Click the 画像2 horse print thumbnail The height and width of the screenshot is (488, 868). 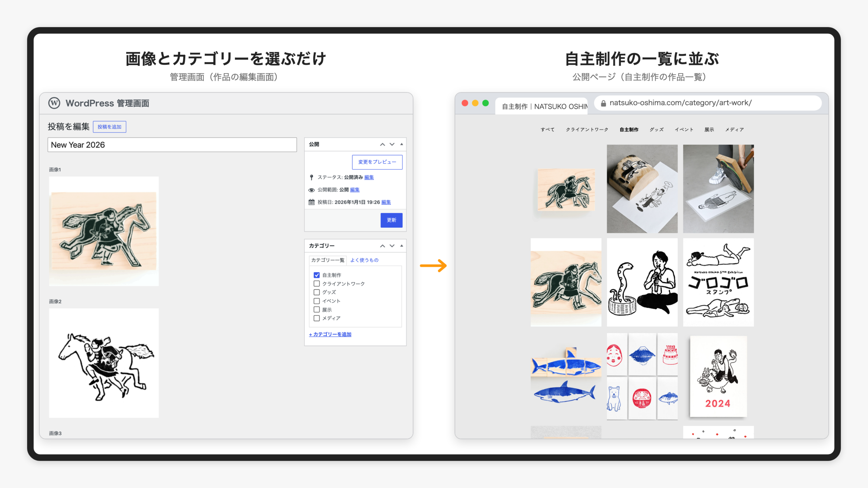(104, 363)
